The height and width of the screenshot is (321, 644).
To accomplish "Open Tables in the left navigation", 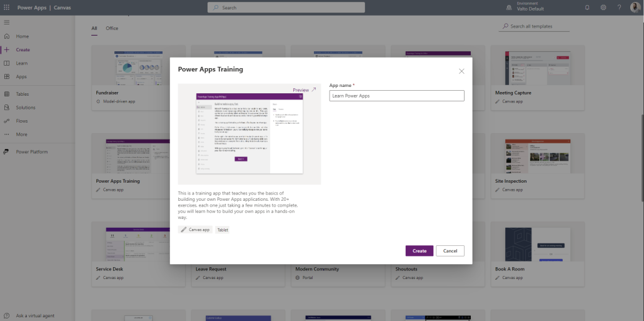I will [x=23, y=94].
